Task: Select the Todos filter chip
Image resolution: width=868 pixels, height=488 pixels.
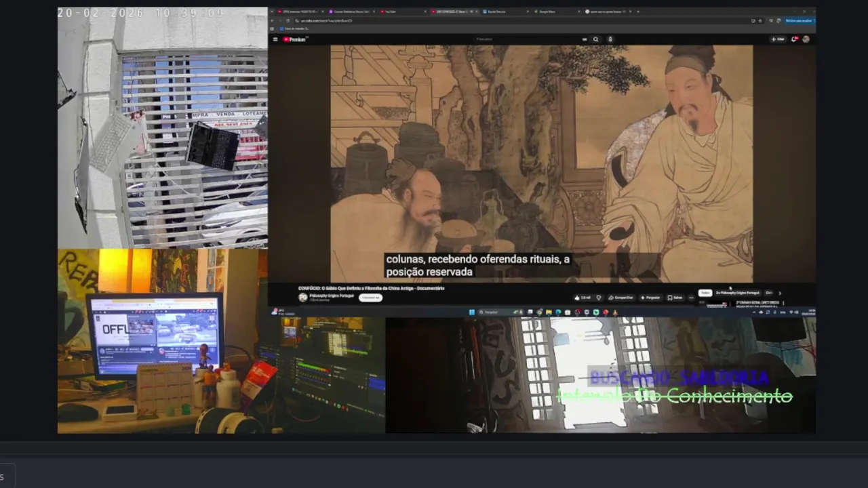Action: pyautogui.click(x=705, y=293)
